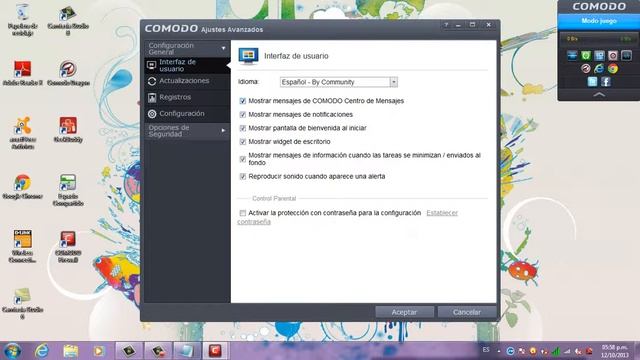Toggle Mostrar widget de escritorio checkbox

coord(243,142)
